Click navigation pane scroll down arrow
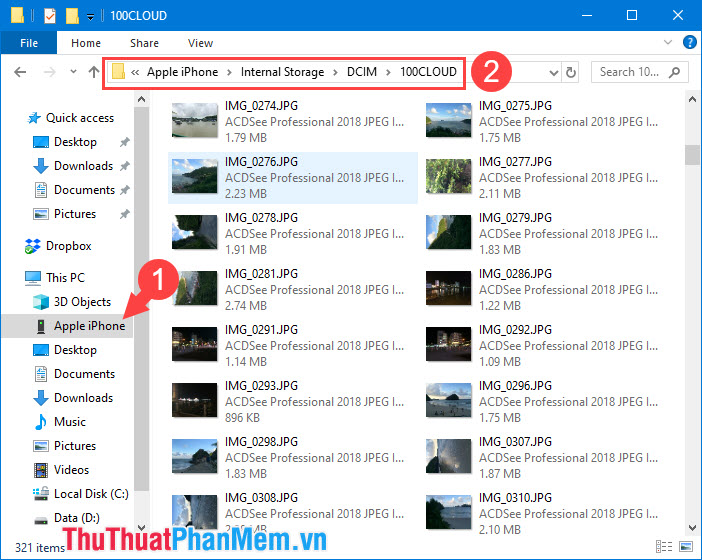This screenshot has height=560, width=702. coord(141,527)
